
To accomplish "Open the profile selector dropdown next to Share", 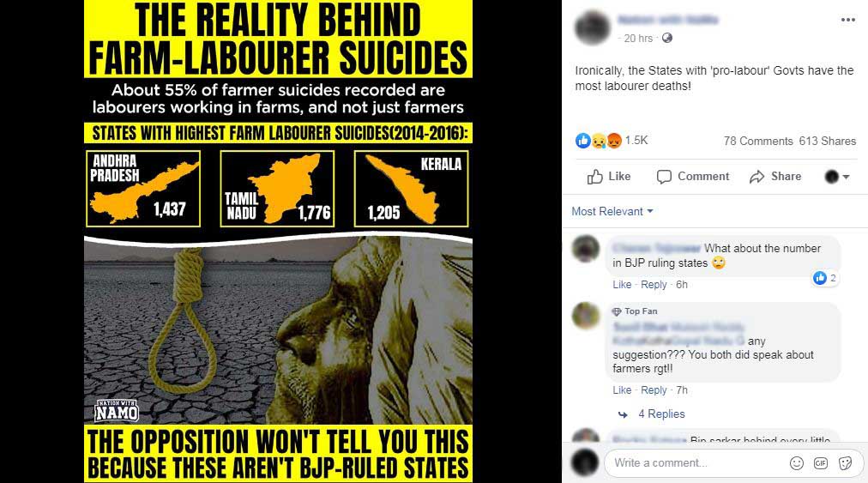I will click(836, 177).
